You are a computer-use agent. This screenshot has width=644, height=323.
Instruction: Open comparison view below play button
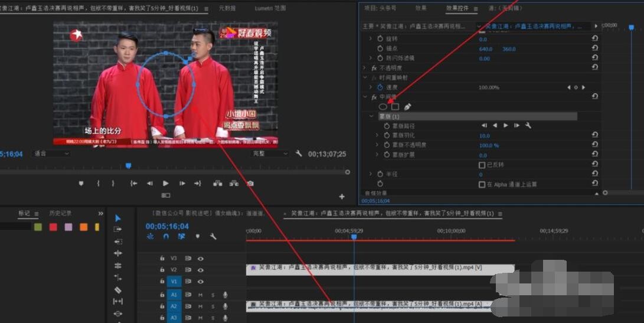(165, 195)
